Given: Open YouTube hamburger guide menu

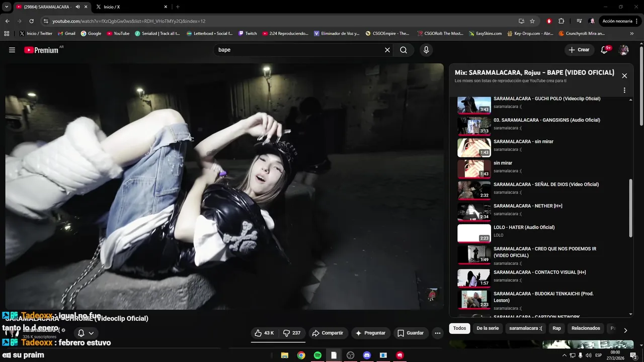Looking at the screenshot, I should click(x=12, y=50).
